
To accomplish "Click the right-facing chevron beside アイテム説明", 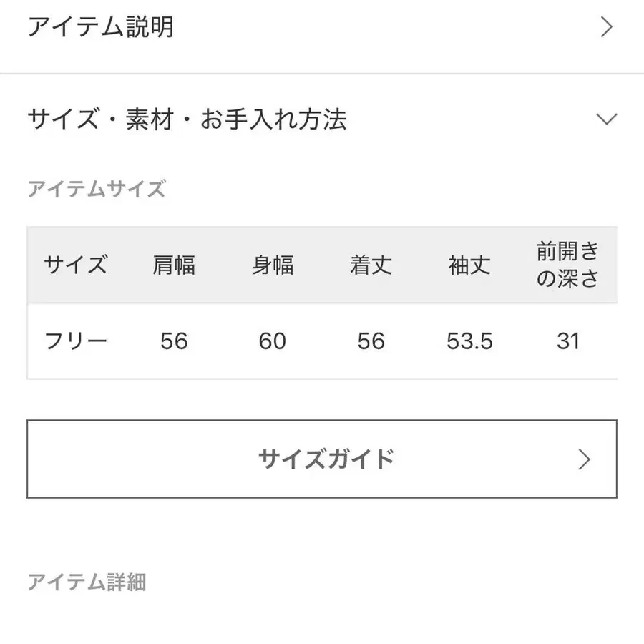I will pyautogui.click(x=607, y=26).
